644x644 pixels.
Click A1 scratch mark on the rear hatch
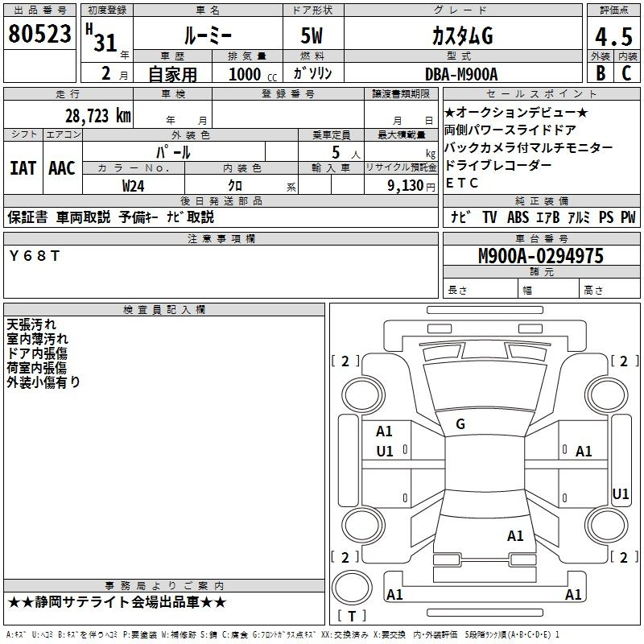coord(515,535)
